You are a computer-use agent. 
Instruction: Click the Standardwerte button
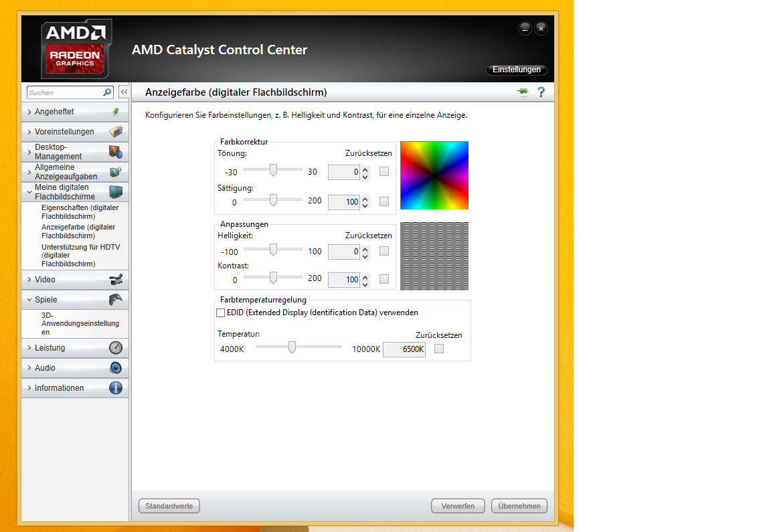[169, 506]
